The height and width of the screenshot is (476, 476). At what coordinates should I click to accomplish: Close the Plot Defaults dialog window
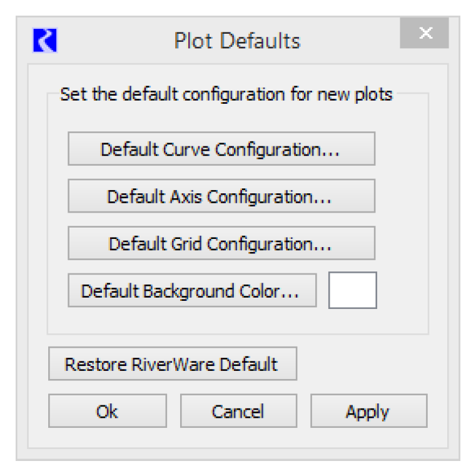[424, 34]
